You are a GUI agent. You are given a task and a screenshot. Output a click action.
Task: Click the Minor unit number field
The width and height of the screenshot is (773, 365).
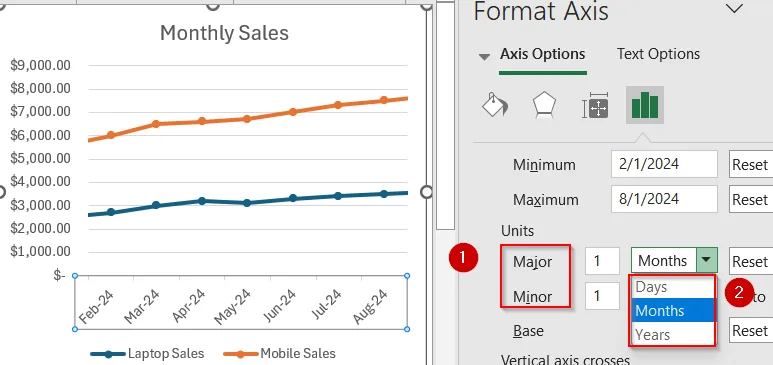click(602, 296)
